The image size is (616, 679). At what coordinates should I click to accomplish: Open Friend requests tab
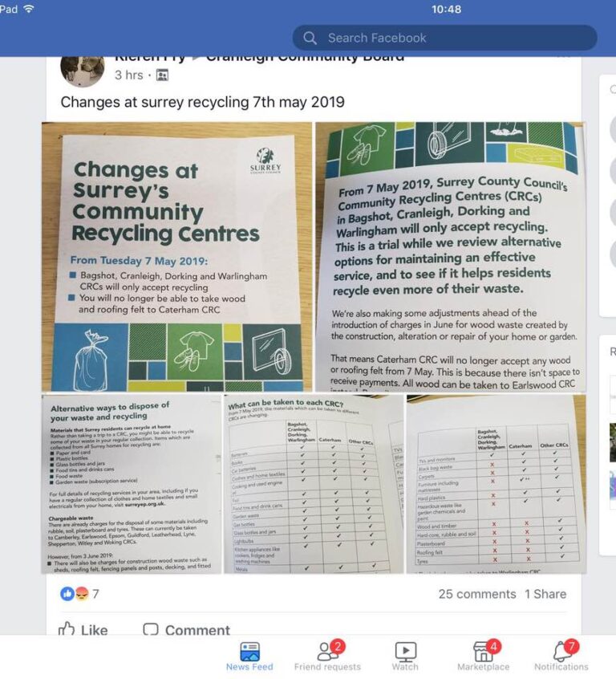[327, 656]
